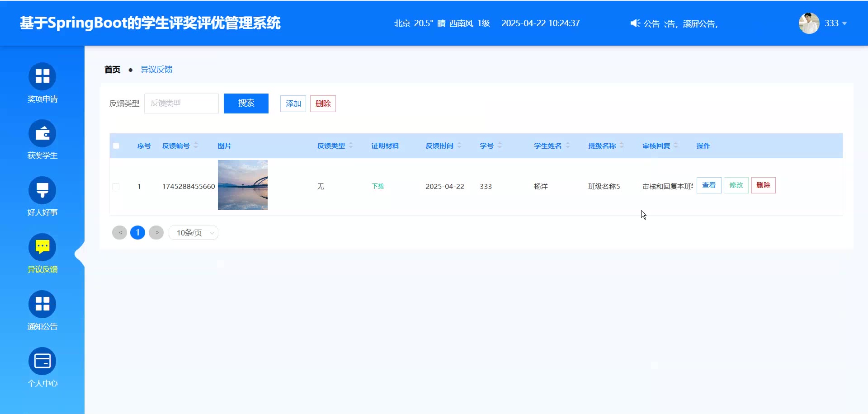Click the 添加 button
This screenshot has width=868, height=414.
(x=293, y=103)
